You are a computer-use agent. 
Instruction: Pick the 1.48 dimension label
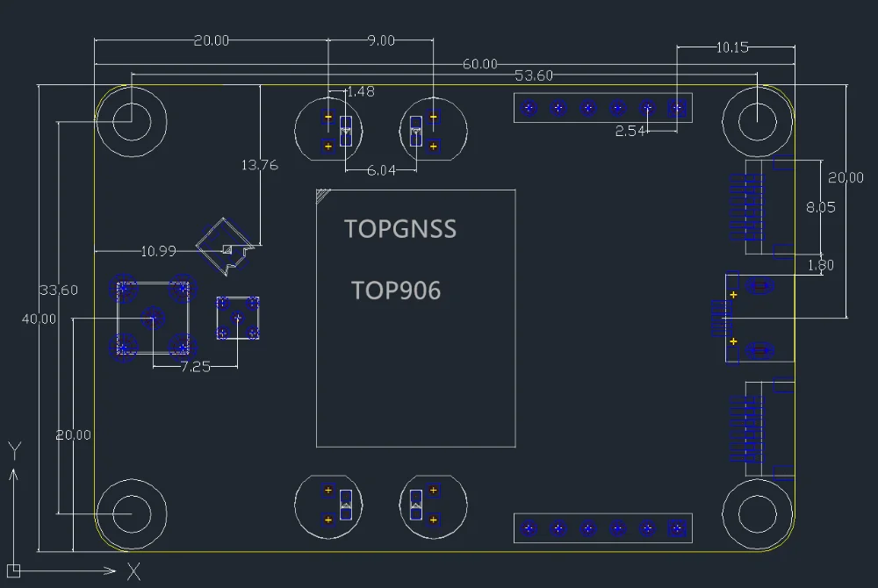(361, 92)
